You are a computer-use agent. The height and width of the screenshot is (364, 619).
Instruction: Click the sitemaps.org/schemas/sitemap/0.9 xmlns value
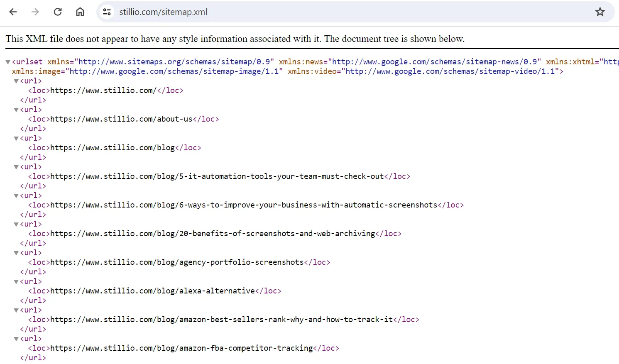(x=174, y=62)
